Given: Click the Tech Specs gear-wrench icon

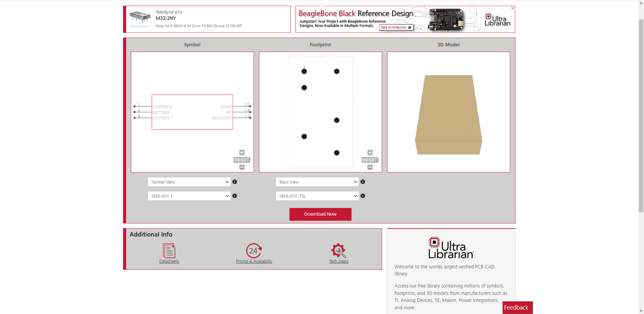Looking at the screenshot, I should pos(338,251).
